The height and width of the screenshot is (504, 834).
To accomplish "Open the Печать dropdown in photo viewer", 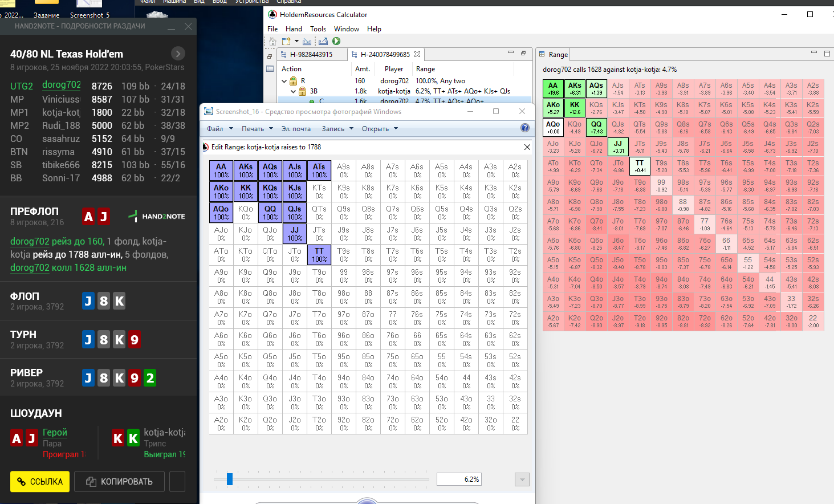I will tap(257, 129).
